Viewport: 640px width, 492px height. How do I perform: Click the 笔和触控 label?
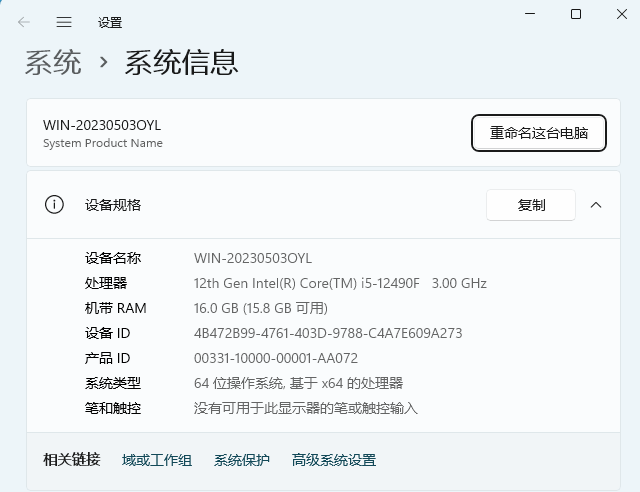coord(113,408)
